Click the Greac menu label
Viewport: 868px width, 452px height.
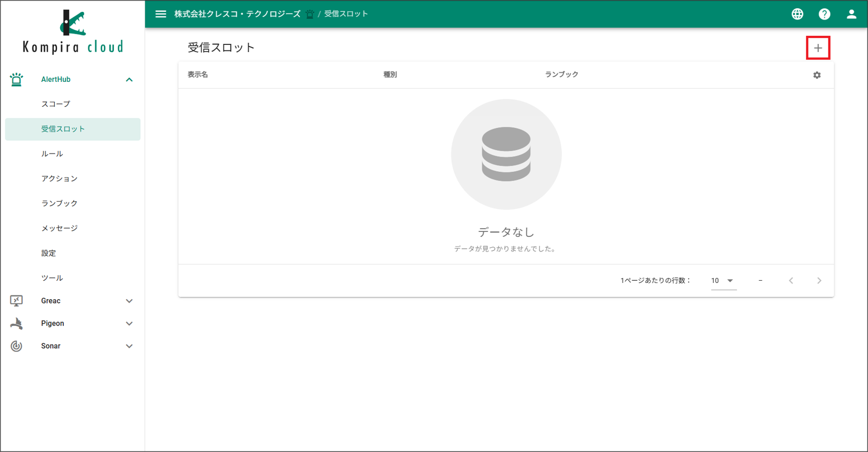pos(51,301)
